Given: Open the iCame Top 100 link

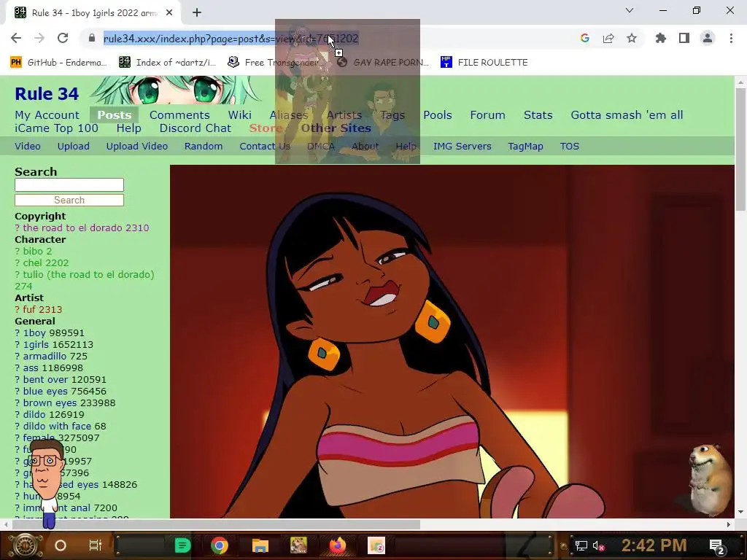Looking at the screenshot, I should point(57,128).
